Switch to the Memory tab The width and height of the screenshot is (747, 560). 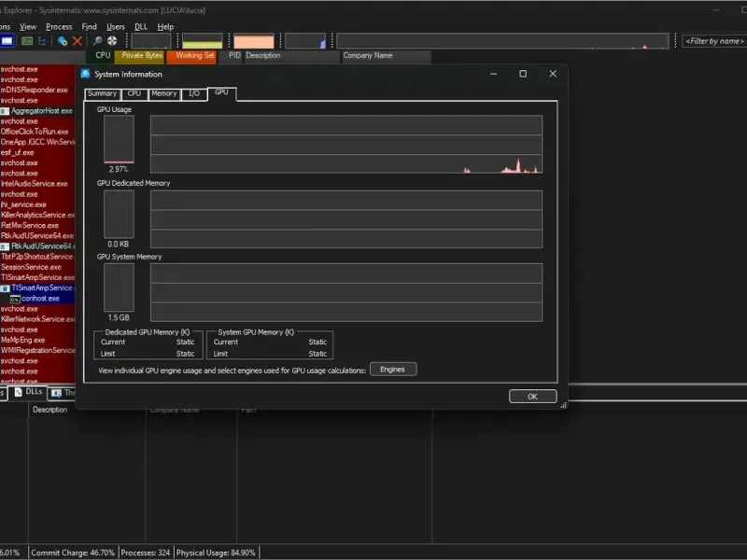pos(164,94)
